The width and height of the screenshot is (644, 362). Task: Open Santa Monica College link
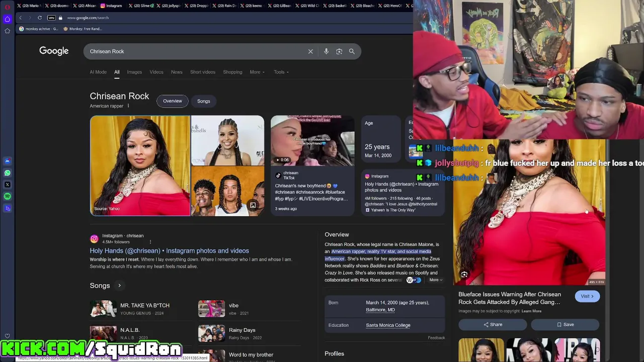click(388, 325)
